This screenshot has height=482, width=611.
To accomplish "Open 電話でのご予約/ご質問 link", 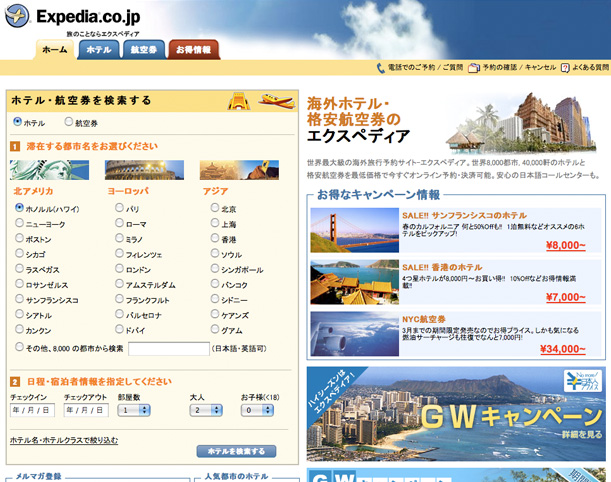I will click(x=425, y=67).
